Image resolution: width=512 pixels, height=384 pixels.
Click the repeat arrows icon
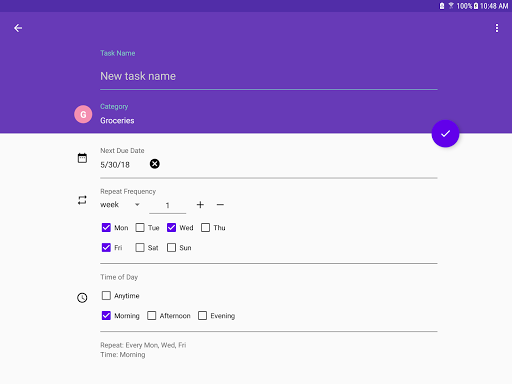pos(82,200)
